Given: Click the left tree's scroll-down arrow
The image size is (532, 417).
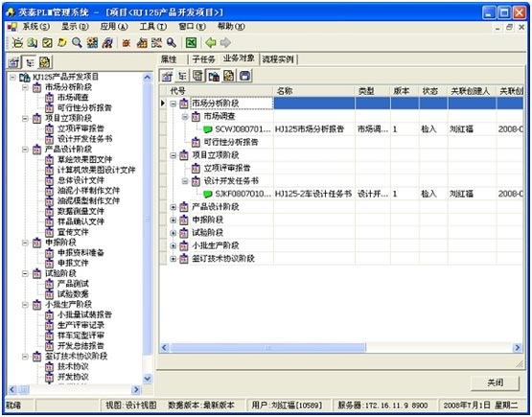Looking at the screenshot, I should [x=148, y=379].
